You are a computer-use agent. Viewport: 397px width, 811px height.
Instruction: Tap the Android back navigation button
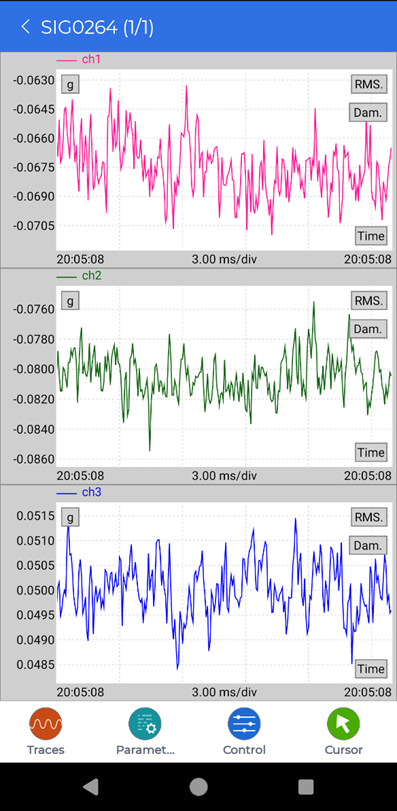[91, 787]
